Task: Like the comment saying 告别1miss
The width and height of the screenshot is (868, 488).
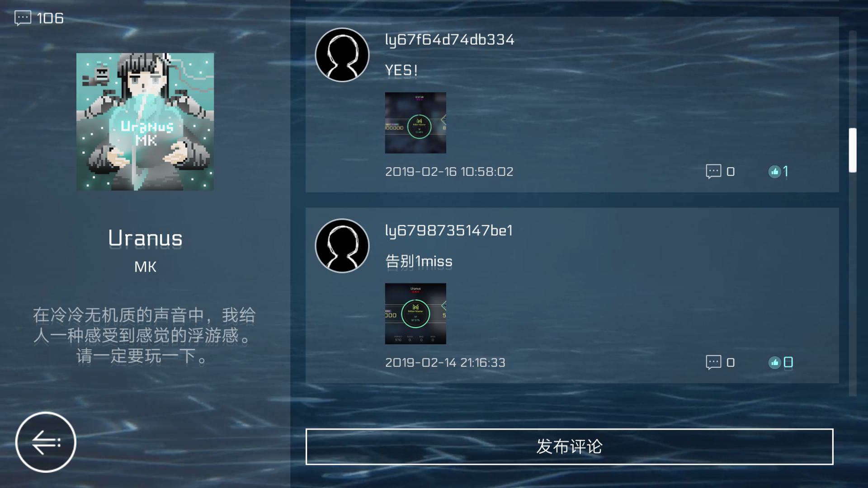Action: click(775, 362)
